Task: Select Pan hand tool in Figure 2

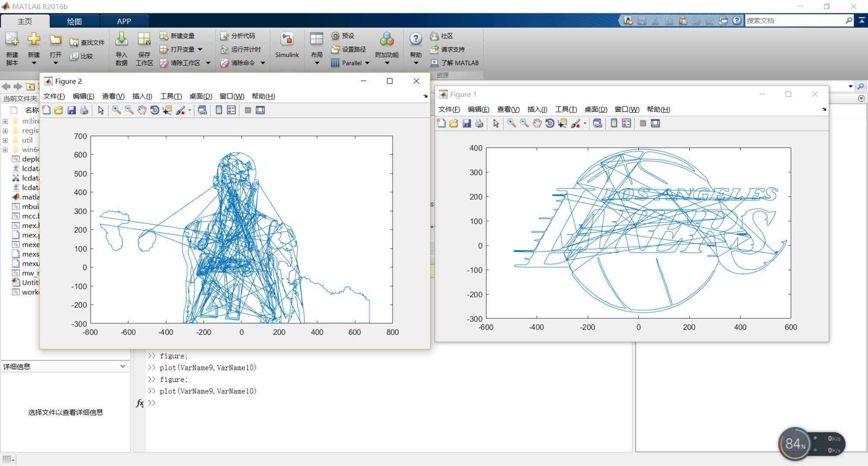Action: [142, 110]
